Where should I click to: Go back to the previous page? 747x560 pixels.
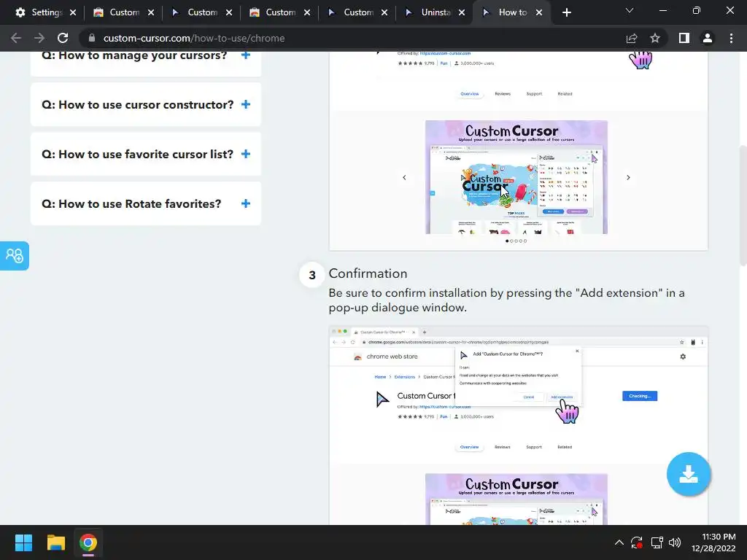pos(16,38)
